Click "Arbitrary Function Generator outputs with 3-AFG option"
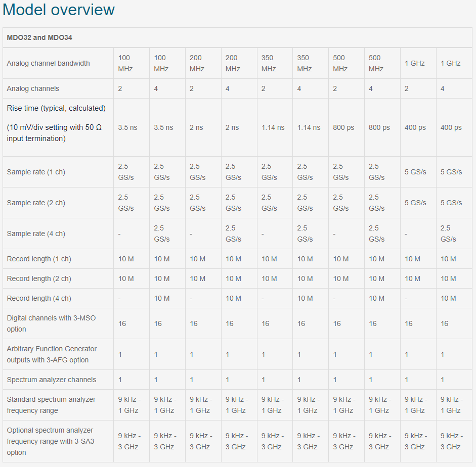 point(52,354)
